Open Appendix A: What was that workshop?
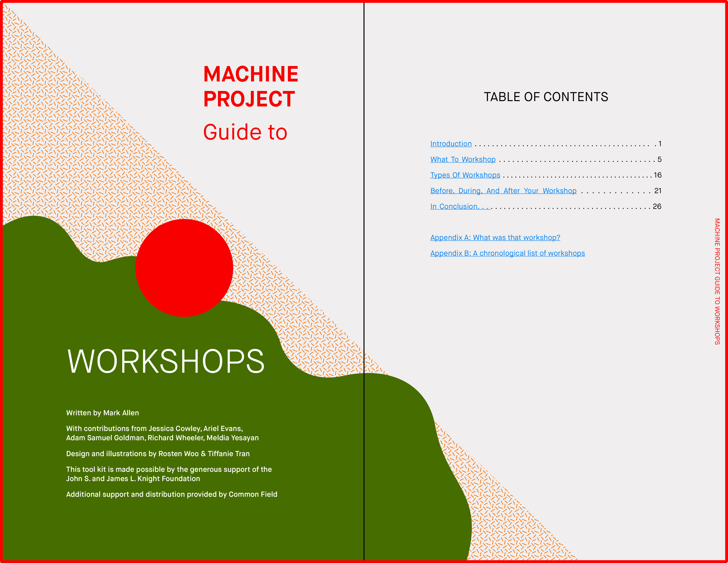This screenshot has height=563, width=728. (x=495, y=238)
